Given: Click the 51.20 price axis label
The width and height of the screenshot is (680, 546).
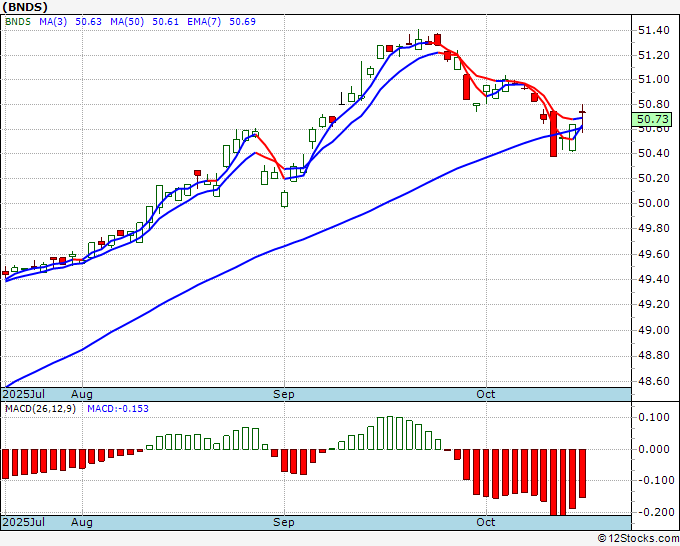Looking at the screenshot, I should point(654,55).
